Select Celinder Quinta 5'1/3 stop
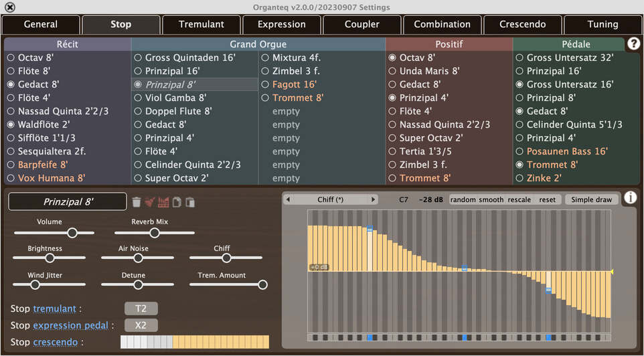The width and height of the screenshot is (644, 356). pos(576,124)
